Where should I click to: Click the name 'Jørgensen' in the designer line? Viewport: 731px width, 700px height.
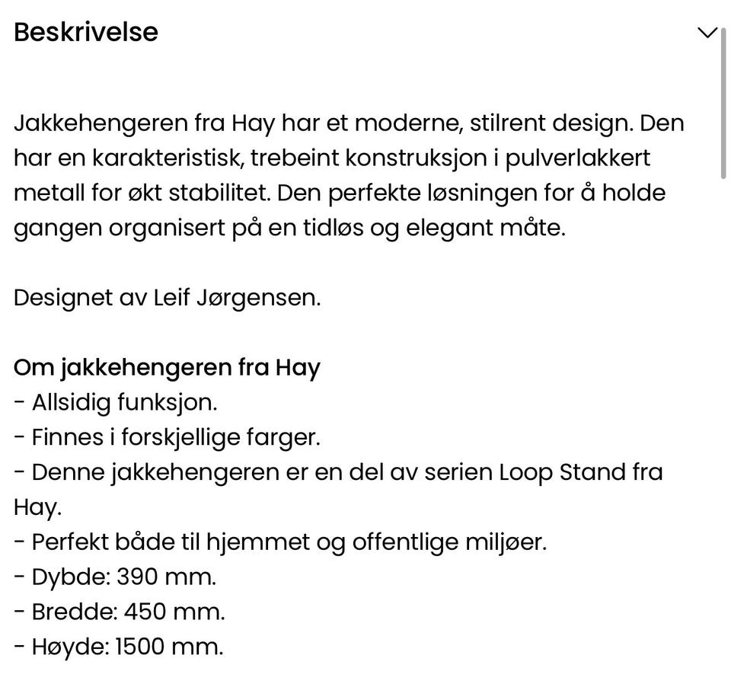coord(259,299)
